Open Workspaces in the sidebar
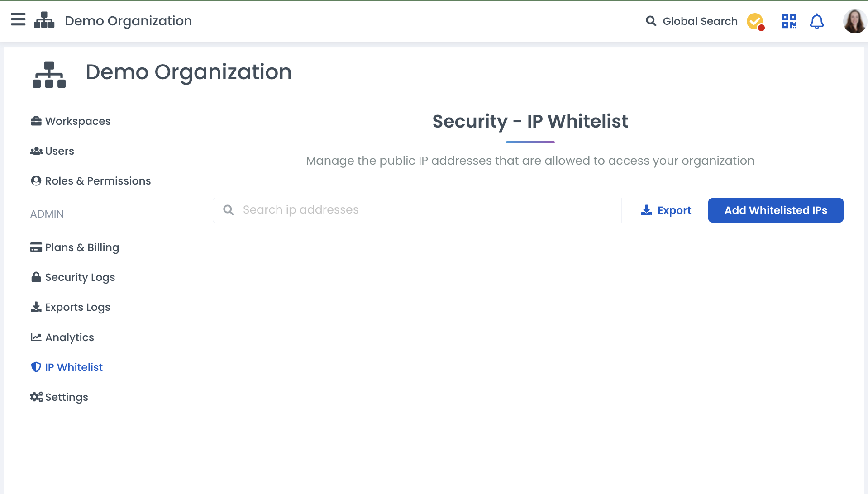Image resolution: width=868 pixels, height=494 pixels. tap(77, 121)
